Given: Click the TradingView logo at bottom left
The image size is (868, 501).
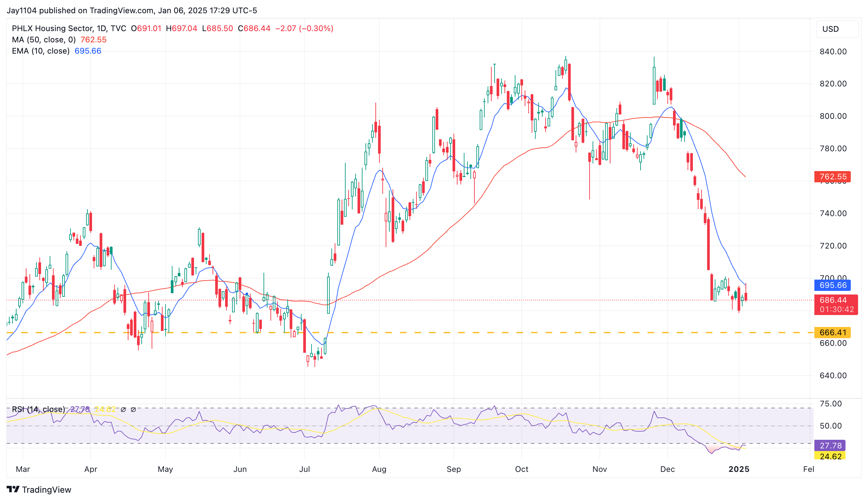Looking at the screenshot, I should (x=39, y=489).
